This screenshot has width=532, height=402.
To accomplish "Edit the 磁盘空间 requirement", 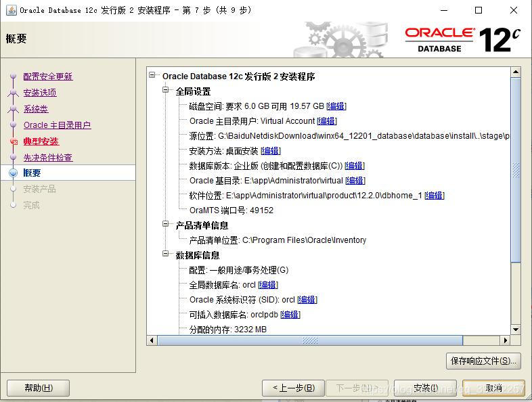I will click(336, 106).
